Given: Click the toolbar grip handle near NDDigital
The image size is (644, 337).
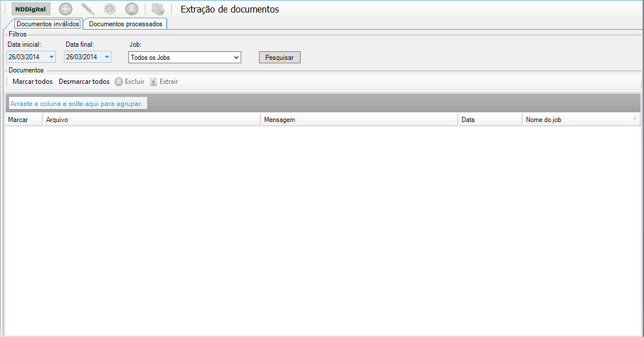Looking at the screenshot, I should pos(5,9).
